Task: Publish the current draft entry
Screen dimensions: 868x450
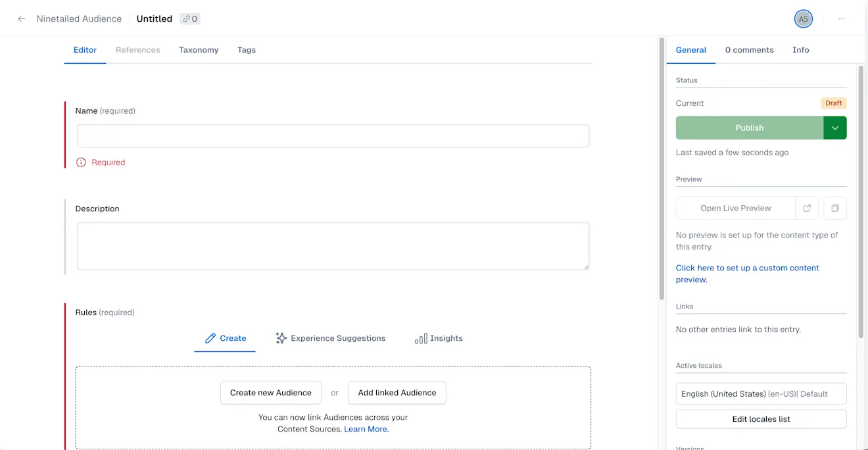Action: pyautogui.click(x=750, y=128)
